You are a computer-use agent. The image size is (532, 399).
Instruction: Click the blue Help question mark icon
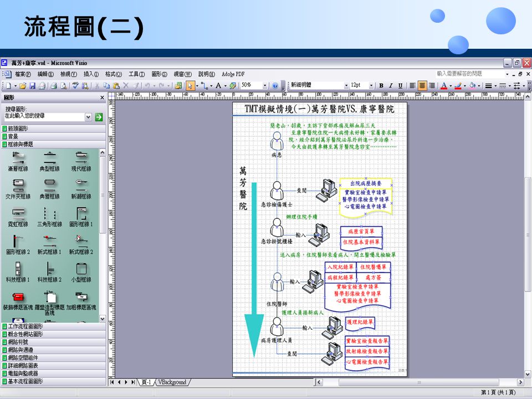275,86
